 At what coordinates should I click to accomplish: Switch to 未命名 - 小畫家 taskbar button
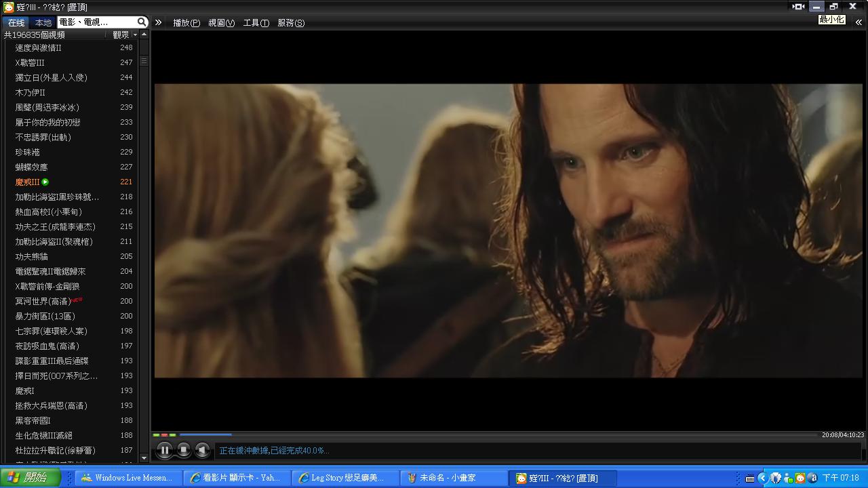point(454,478)
